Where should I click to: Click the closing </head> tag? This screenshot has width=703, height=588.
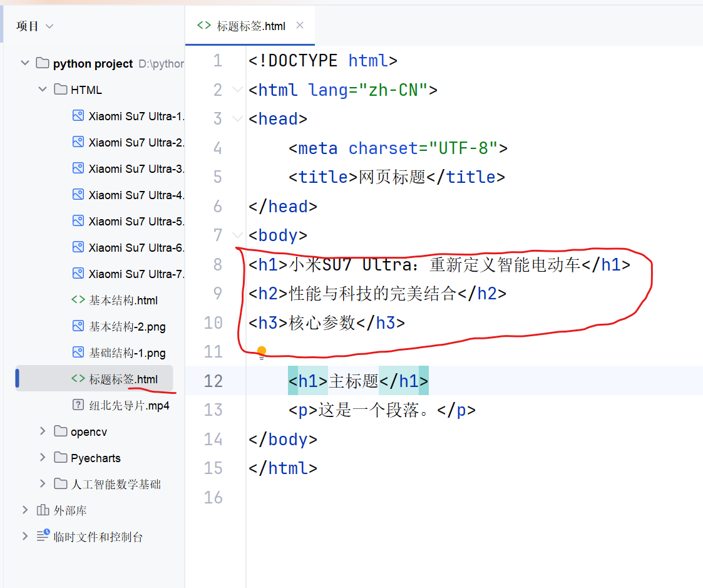pos(283,206)
